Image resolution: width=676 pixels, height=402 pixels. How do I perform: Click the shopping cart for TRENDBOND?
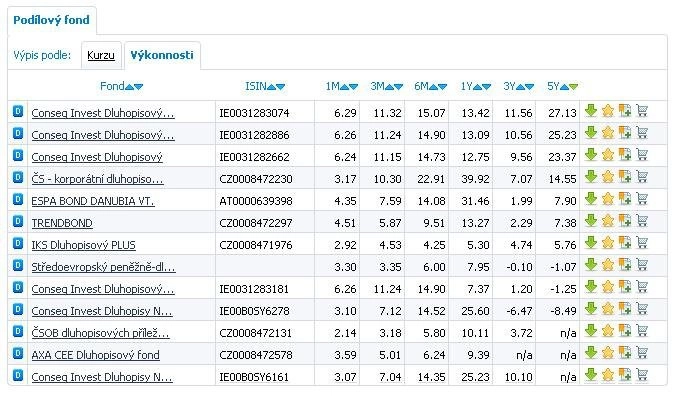click(642, 221)
